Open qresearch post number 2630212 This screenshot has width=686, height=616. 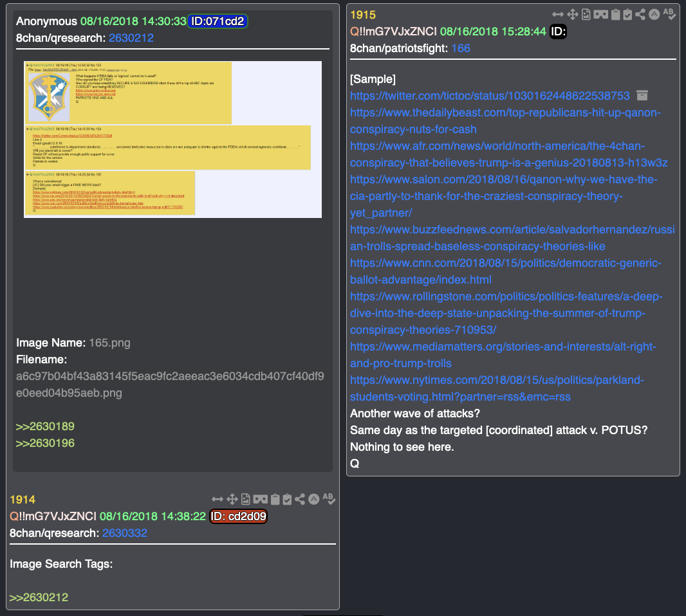click(131, 38)
